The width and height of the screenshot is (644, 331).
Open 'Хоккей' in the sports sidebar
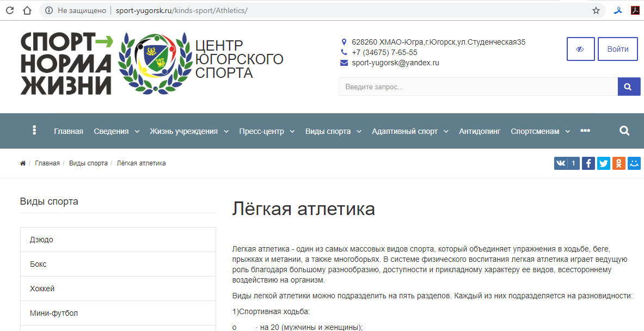click(118, 289)
